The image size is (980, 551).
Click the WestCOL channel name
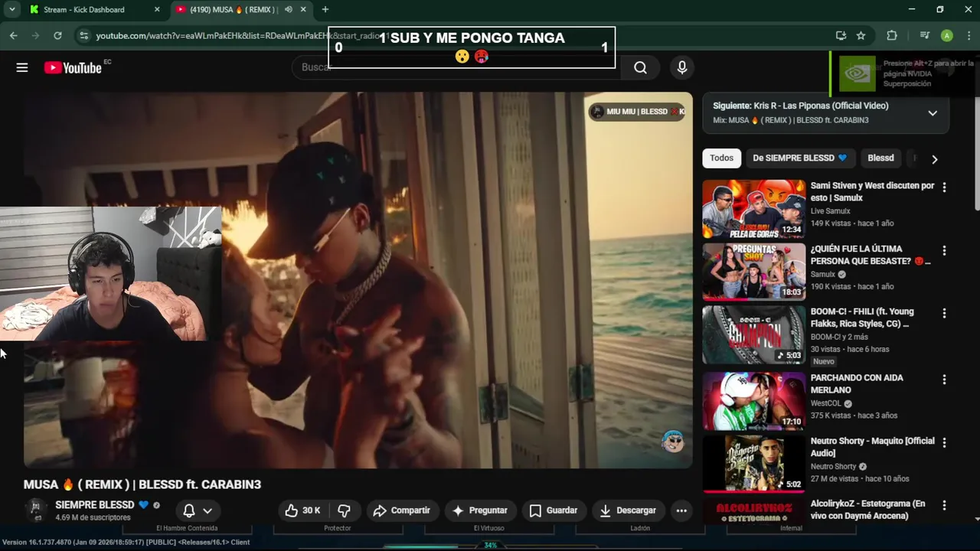[826, 403]
